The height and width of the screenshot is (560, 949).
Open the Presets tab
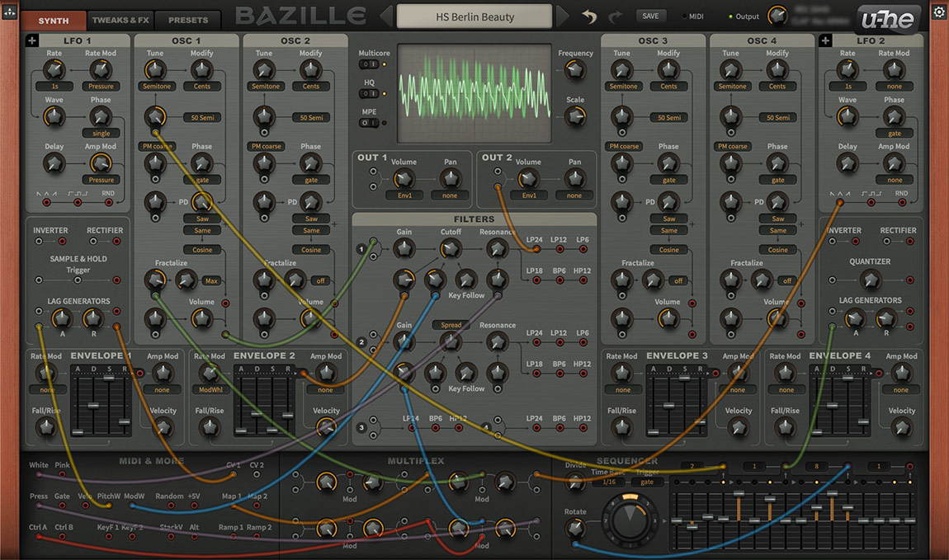188,20
